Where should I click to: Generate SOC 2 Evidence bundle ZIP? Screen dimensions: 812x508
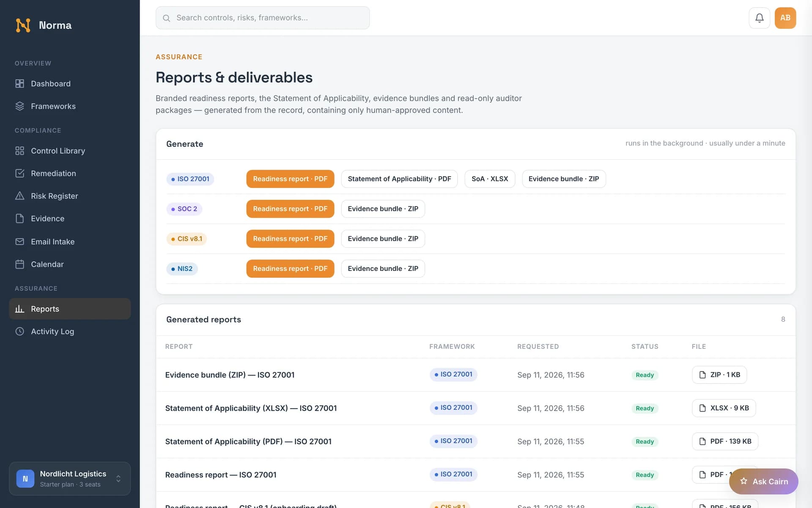tap(383, 209)
